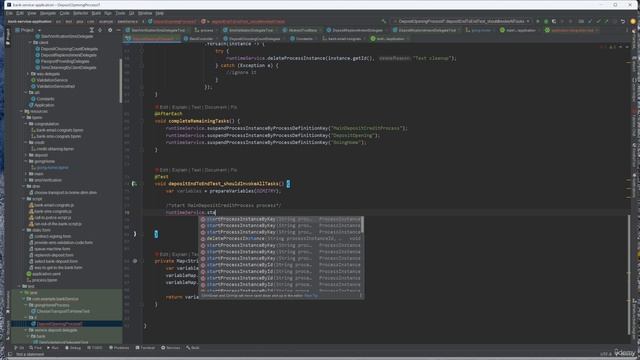Open Project panel gear options
Image resolution: width=640 pixels, height=360 pixels.
[110, 30]
